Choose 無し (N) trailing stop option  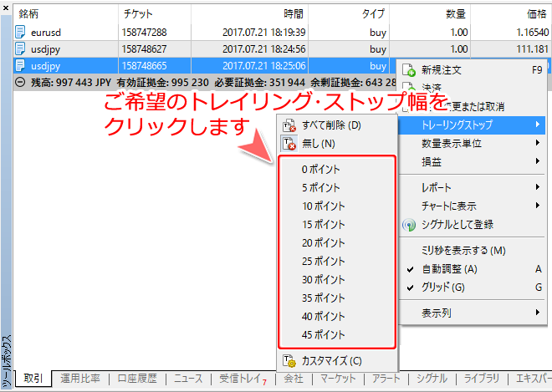pyautogui.click(x=337, y=144)
